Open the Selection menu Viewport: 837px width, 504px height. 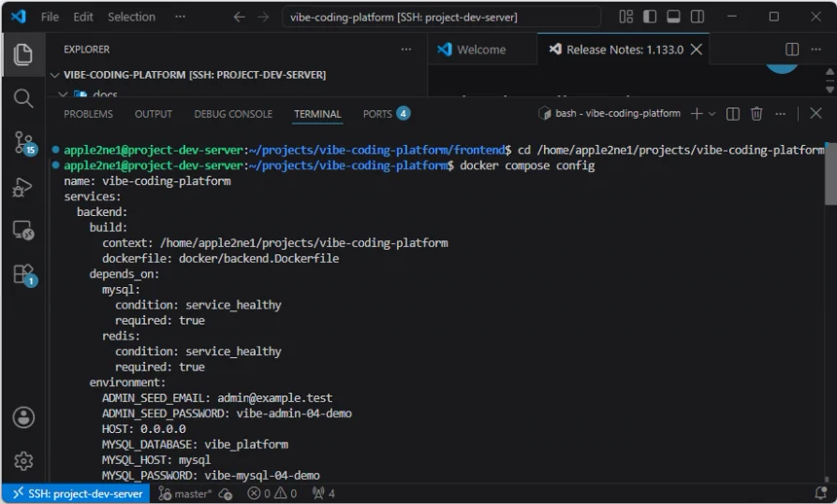[131, 17]
